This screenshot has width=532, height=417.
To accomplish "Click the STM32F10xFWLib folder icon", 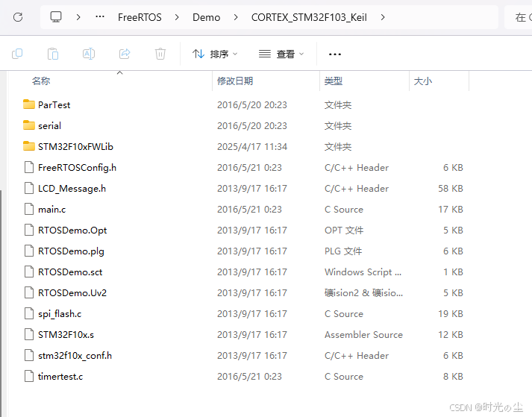I will (x=29, y=146).
